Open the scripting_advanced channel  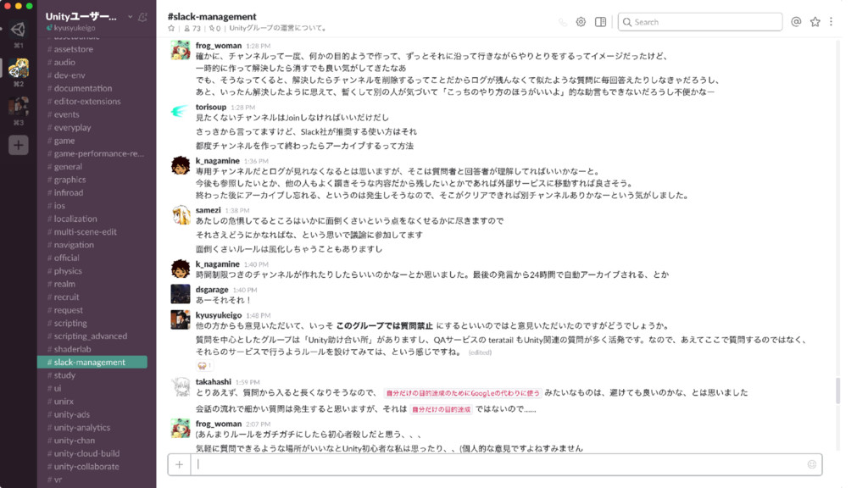pos(92,335)
